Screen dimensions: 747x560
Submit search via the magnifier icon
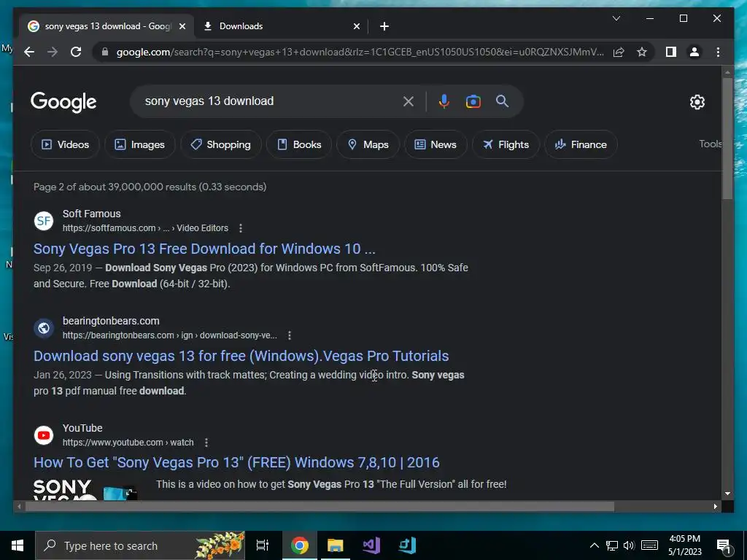point(502,101)
